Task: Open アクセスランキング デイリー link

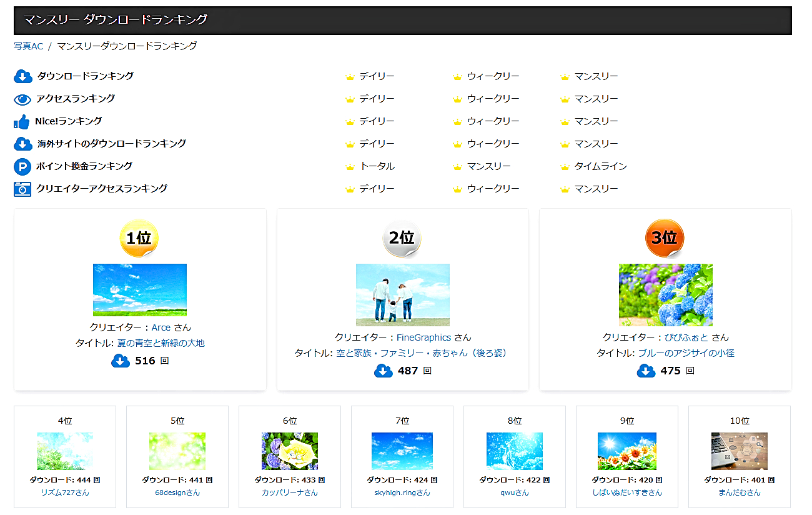Action: 377,99
